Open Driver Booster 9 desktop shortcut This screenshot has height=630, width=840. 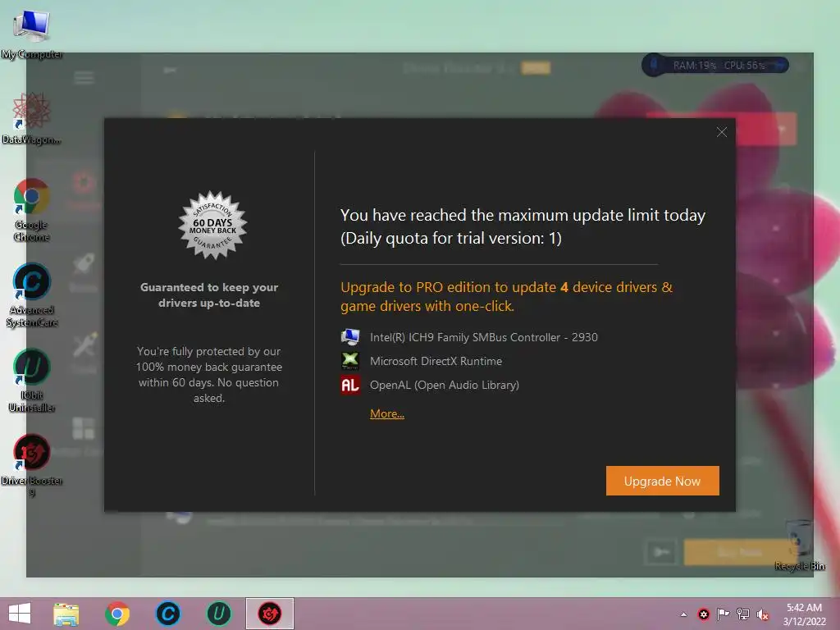pyautogui.click(x=31, y=466)
